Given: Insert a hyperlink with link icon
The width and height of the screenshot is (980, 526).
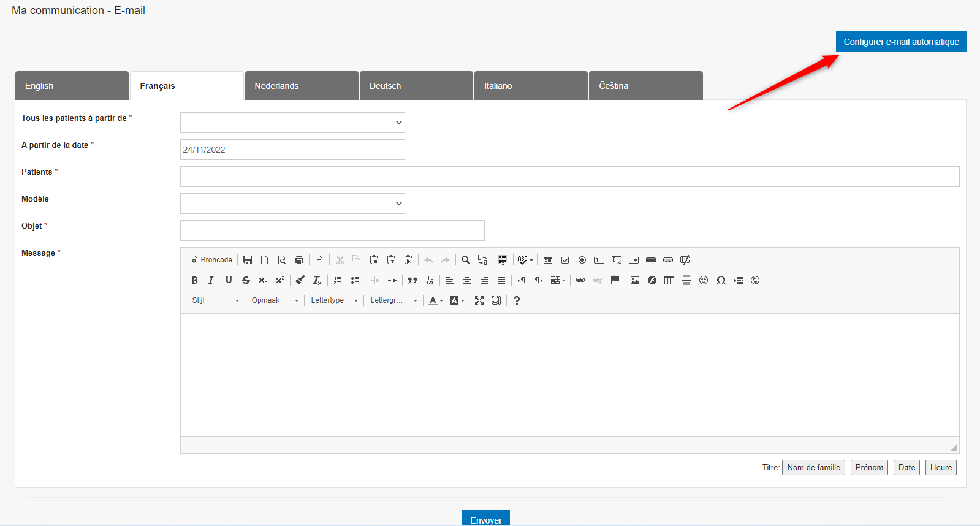Looking at the screenshot, I should pos(580,280).
